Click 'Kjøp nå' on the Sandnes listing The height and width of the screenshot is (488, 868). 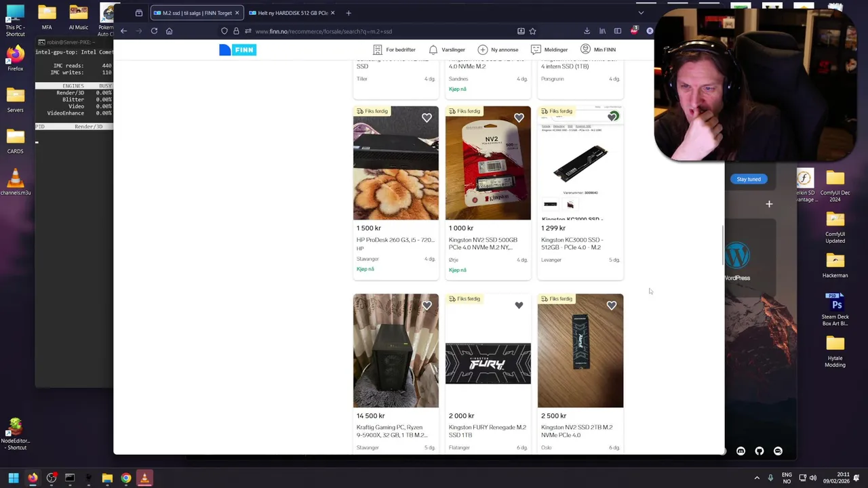coord(457,89)
